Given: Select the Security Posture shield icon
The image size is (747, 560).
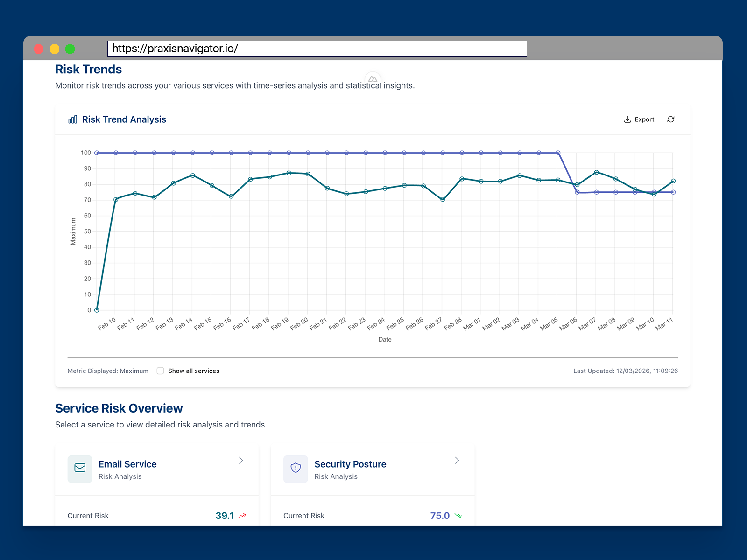Looking at the screenshot, I should click(x=295, y=469).
